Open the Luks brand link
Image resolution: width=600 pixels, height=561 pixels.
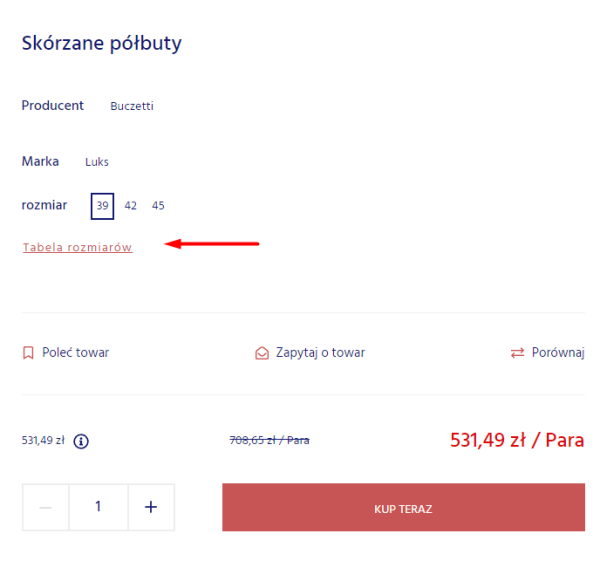(x=97, y=162)
